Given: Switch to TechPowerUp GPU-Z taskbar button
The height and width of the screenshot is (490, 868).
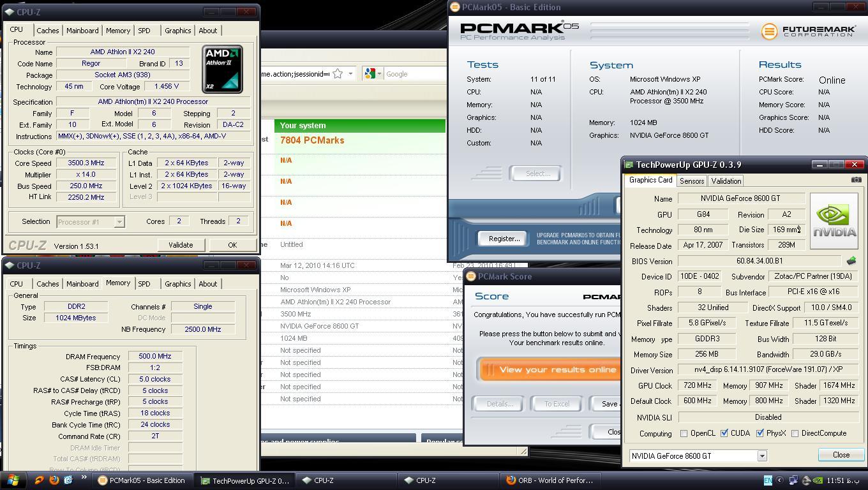Looking at the screenshot, I should tap(243, 480).
